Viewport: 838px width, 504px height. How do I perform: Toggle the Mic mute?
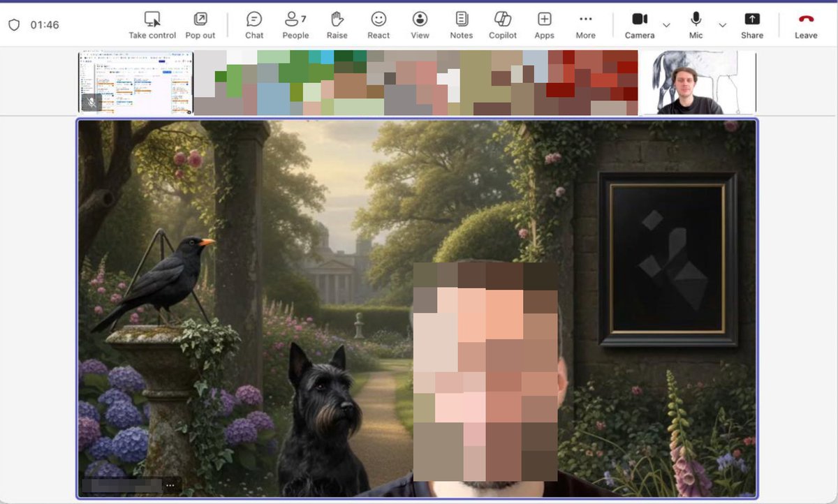coord(696,25)
